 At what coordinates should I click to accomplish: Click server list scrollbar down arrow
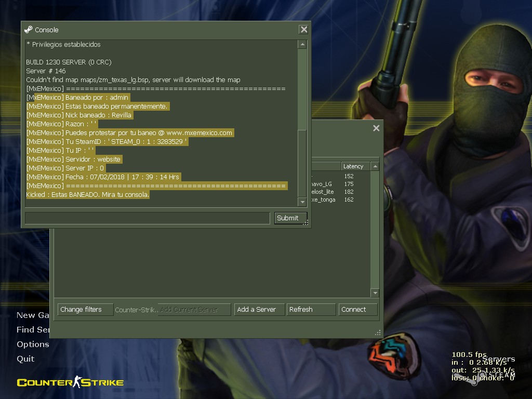point(375,293)
